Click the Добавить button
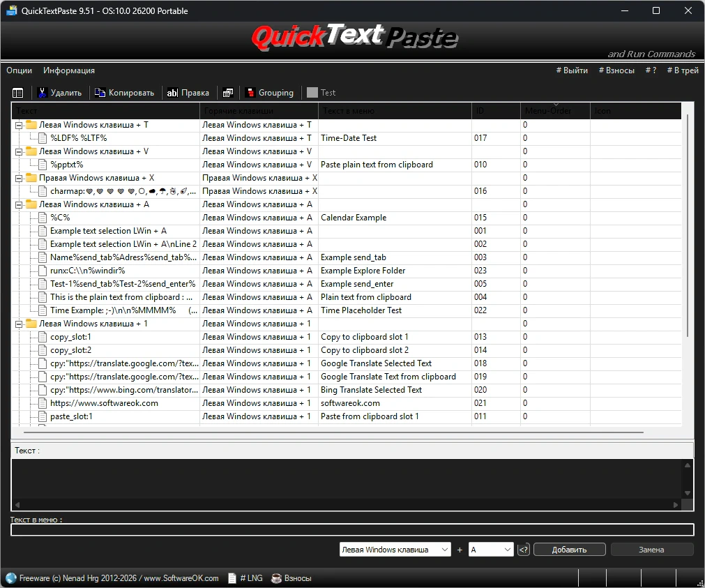The height and width of the screenshot is (588, 705). tap(569, 550)
